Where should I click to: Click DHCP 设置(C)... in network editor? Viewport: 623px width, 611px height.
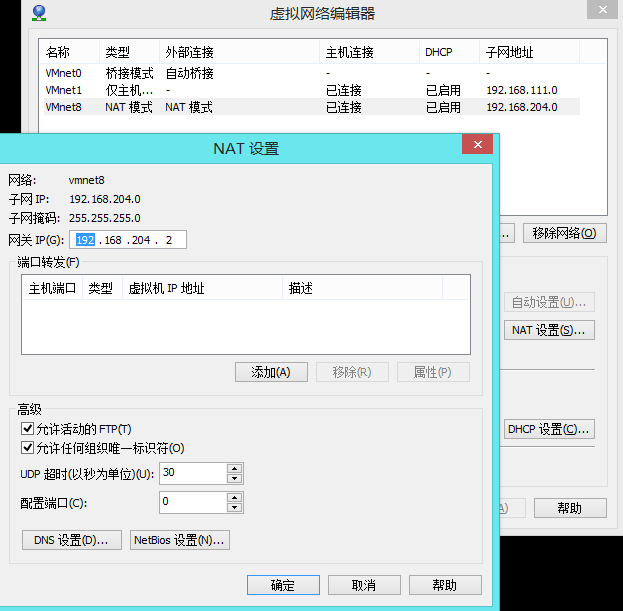click(549, 429)
